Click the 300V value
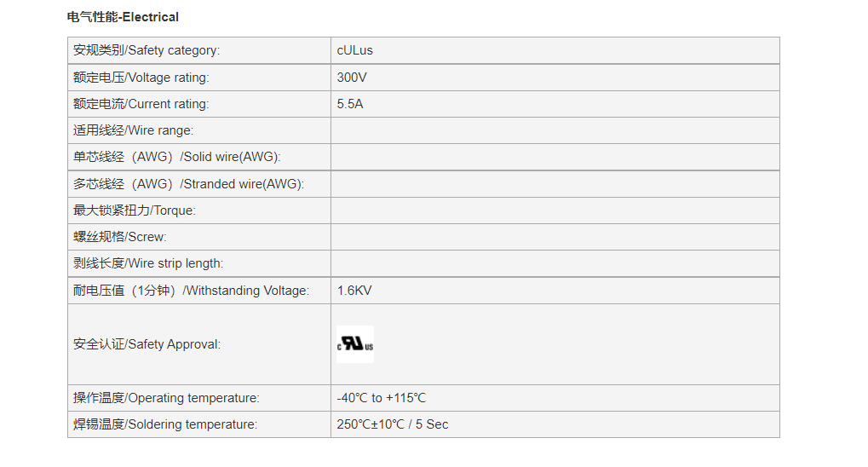Viewport: 868px width, 467px height. point(352,78)
